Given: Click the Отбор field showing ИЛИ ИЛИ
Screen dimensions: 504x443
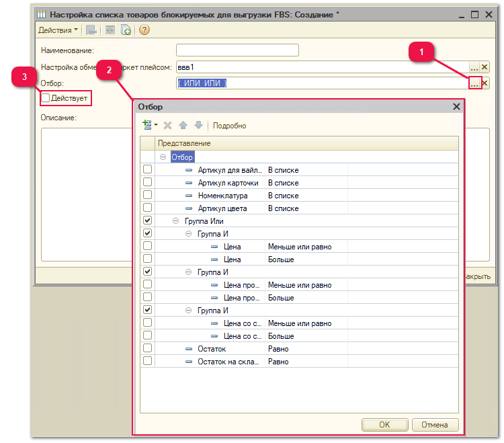Looking at the screenshot, I should point(323,83).
